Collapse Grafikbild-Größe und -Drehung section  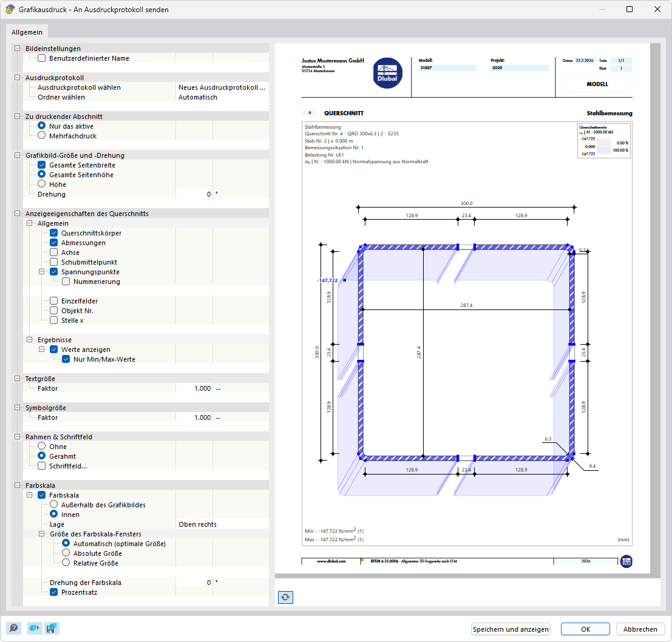17,155
